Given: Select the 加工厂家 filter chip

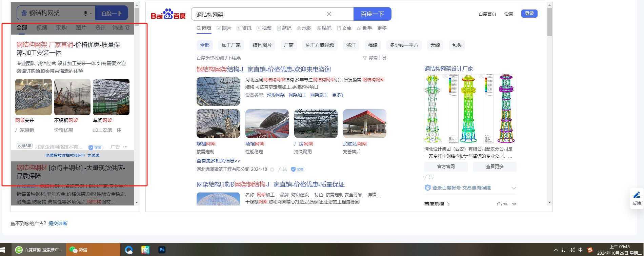Looking at the screenshot, I should point(231,45).
